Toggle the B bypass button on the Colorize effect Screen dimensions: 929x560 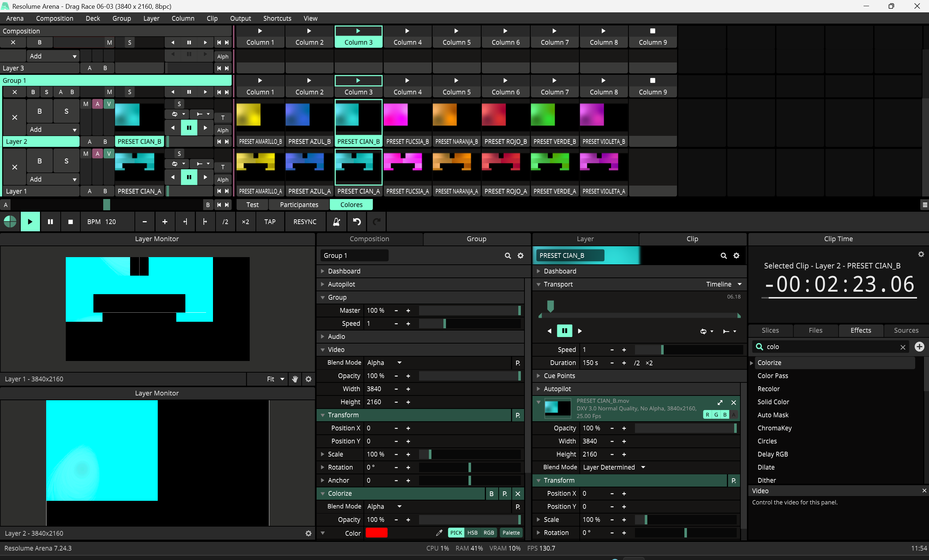(x=491, y=493)
